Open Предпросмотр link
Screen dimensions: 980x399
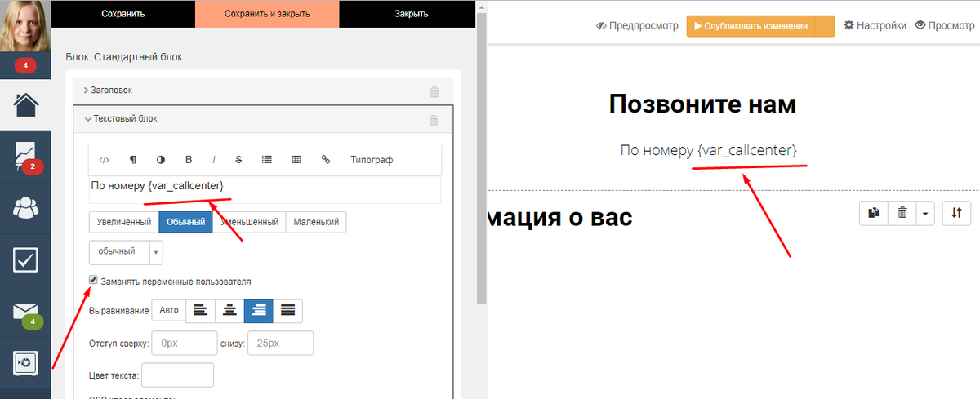coord(638,26)
